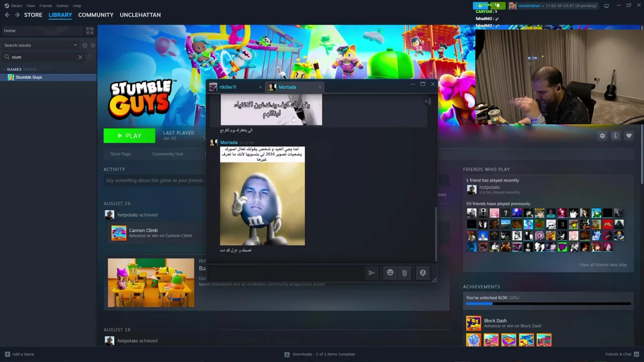Click the library search input field
This screenshot has width=644, height=362.
[x=43, y=57]
